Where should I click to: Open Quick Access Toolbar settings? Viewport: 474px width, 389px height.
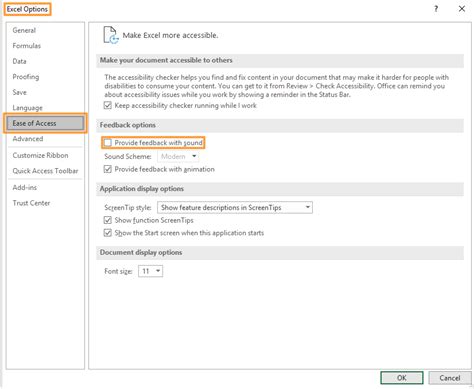[45, 171]
